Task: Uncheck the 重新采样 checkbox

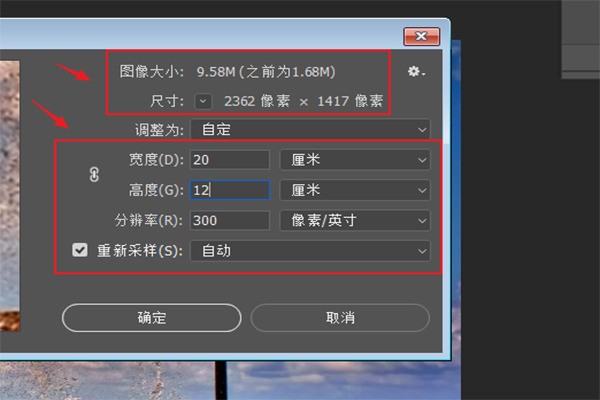Action: pyautogui.click(x=80, y=250)
